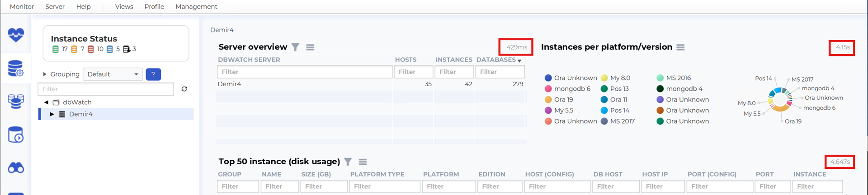The height and width of the screenshot is (195, 868).
Task: Click the database gear management sidebar icon
Action: tap(16, 69)
